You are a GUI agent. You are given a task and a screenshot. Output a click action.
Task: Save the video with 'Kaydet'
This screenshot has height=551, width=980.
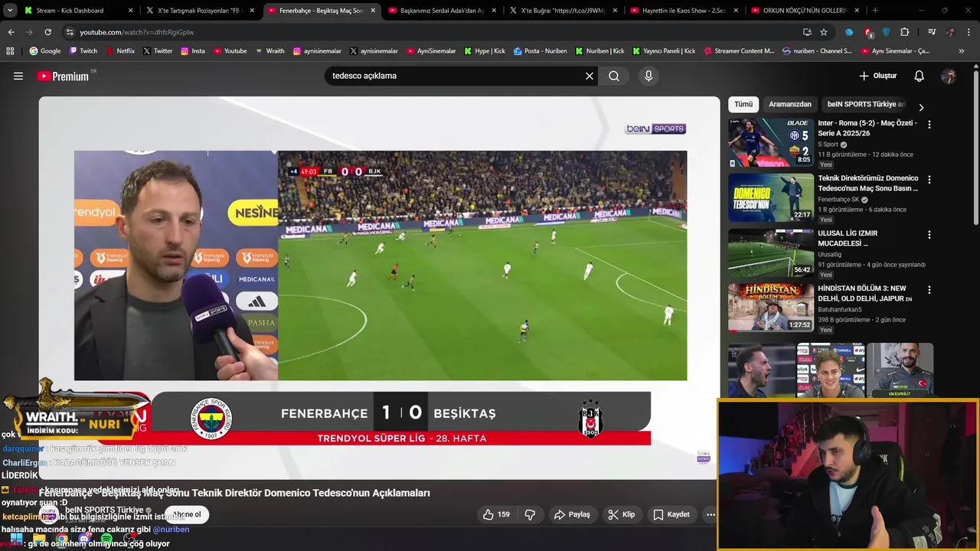pyautogui.click(x=671, y=514)
